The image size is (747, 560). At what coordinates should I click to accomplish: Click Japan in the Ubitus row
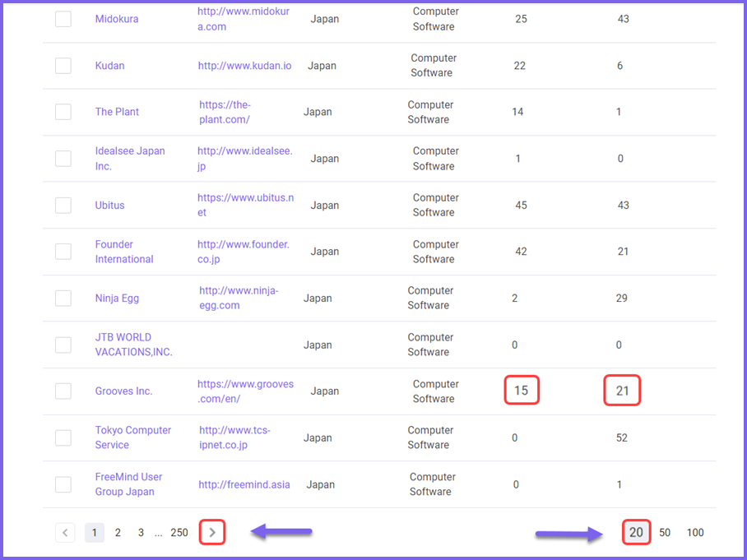[x=324, y=206]
